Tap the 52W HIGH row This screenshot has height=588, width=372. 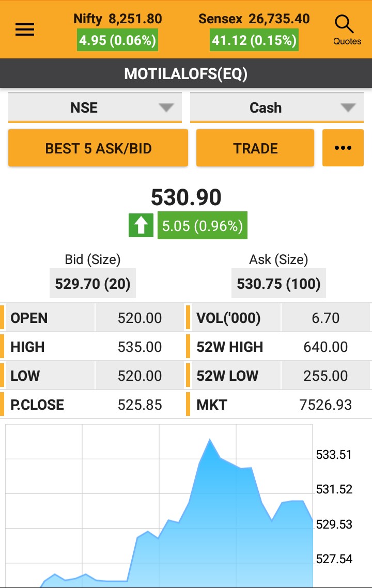tap(278, 347)
